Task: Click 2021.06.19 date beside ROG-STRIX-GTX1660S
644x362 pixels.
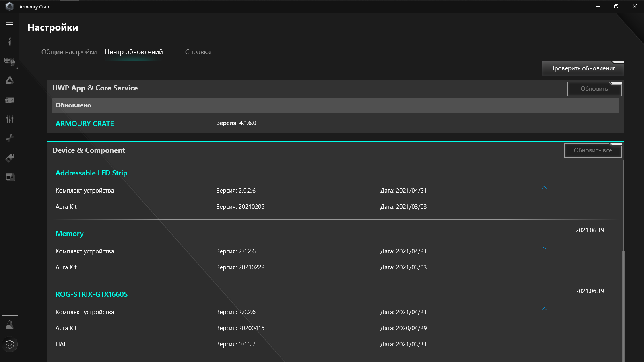Action: click(x=590, y=291)
